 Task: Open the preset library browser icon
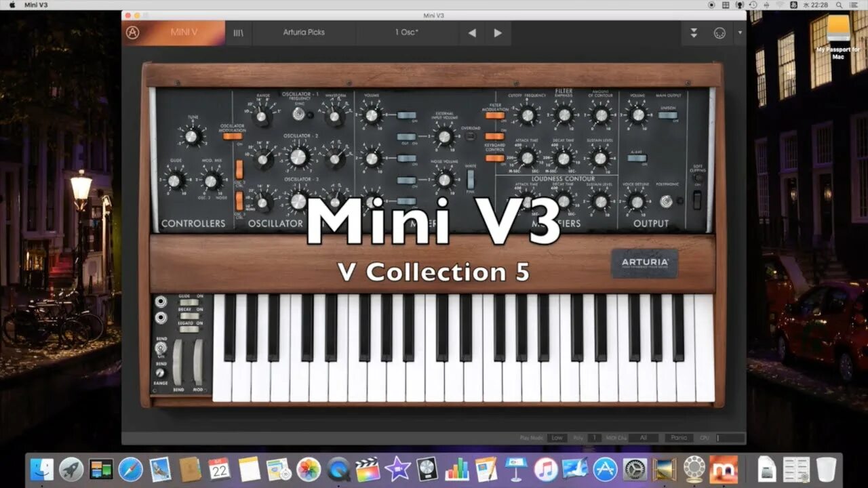pyautogui.click(x=238, y=33)
